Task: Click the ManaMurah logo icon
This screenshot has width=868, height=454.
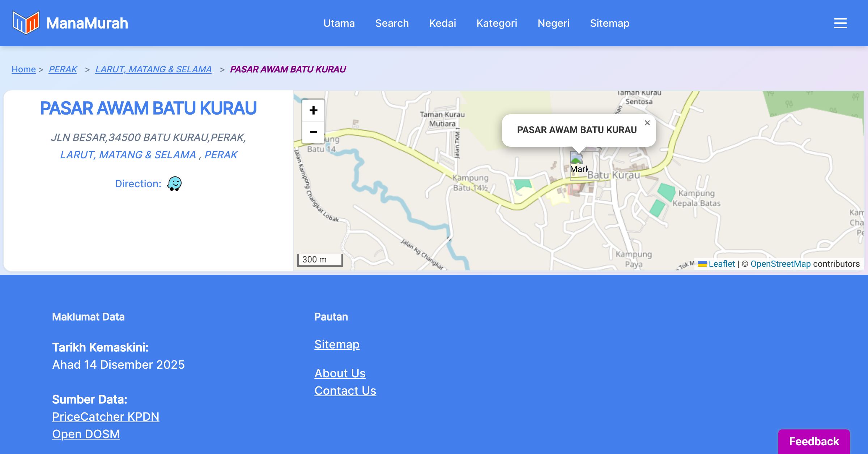Action: [x=26, y=23]
